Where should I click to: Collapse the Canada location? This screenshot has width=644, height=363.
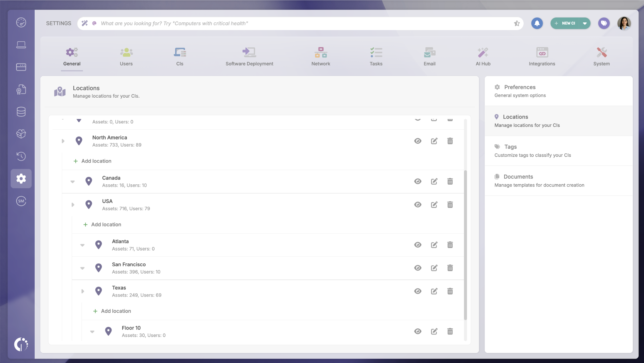[73, 181]
